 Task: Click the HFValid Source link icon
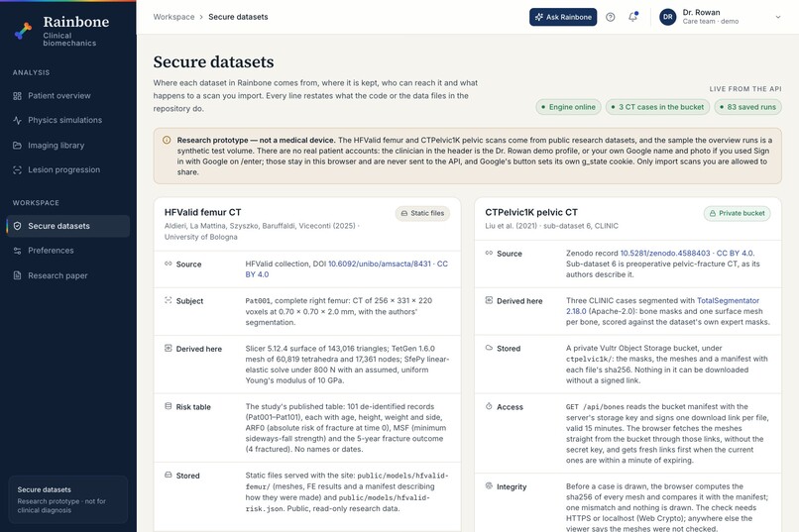pos(169,264)
